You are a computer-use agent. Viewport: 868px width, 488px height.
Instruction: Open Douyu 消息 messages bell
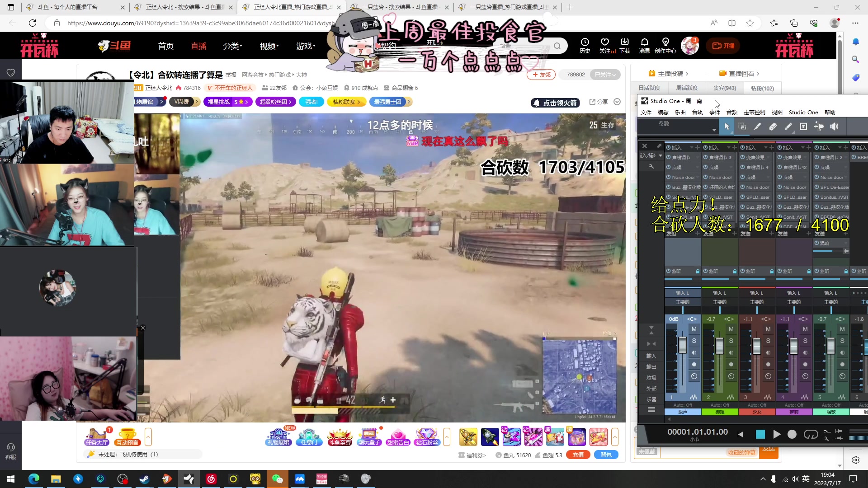point(645,46)
